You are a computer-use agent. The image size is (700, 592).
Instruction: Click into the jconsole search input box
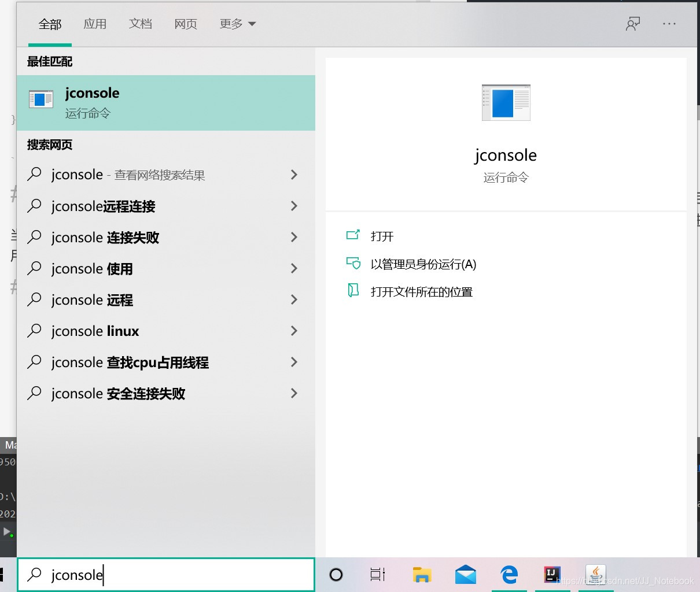point(166,575)
